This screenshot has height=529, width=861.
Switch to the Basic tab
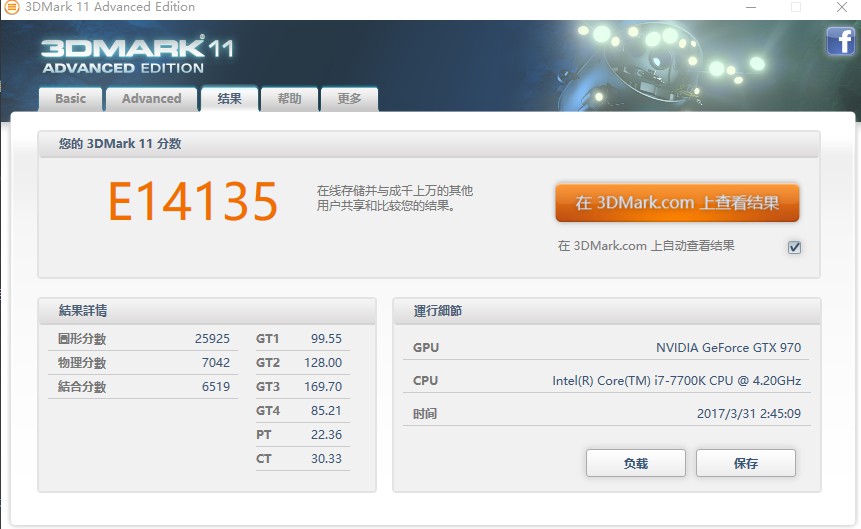point(70,99)
